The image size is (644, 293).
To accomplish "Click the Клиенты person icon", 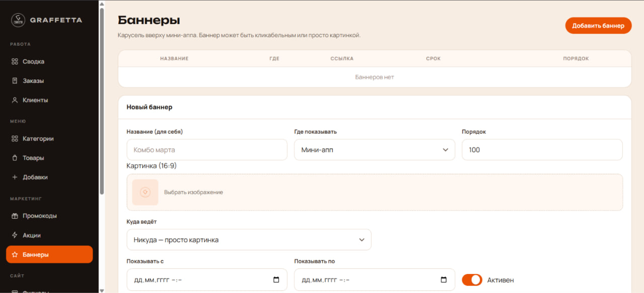I will tap(15, 100).
